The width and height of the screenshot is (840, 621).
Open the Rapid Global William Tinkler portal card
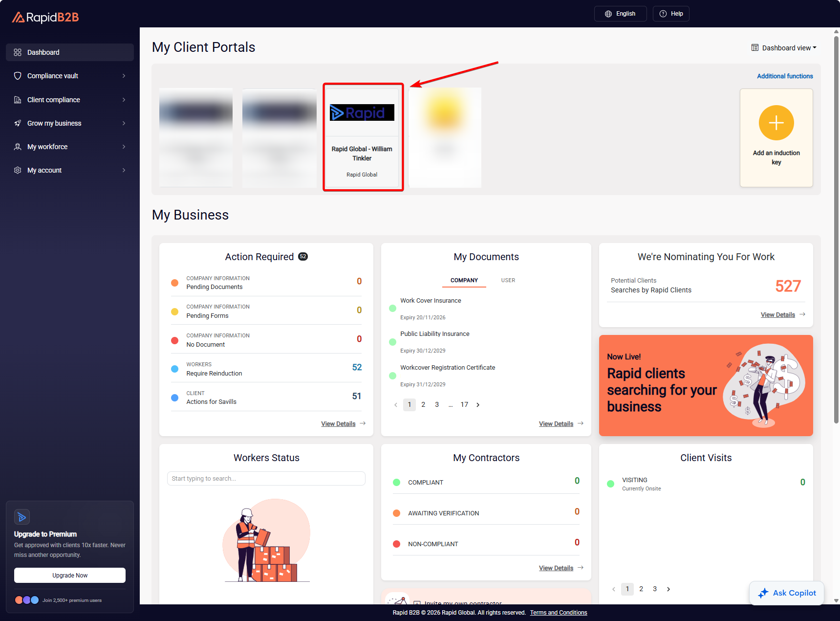[362, 137]
